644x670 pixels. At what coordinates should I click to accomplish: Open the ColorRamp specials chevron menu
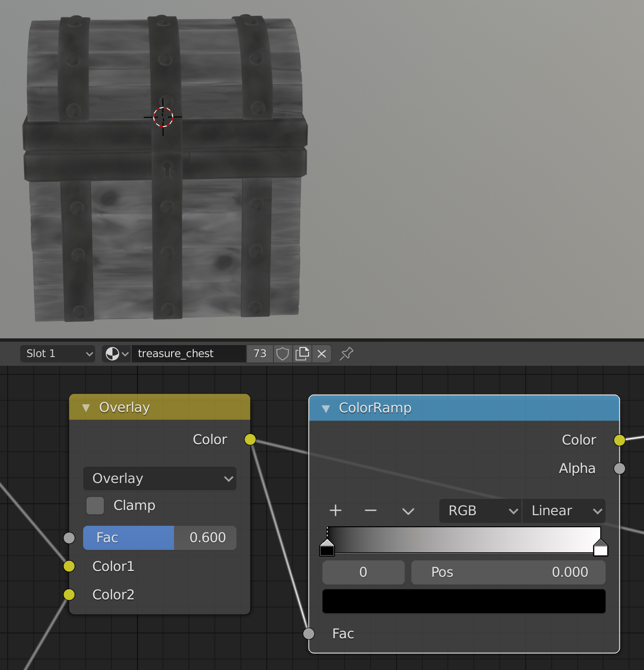point(408,511)
